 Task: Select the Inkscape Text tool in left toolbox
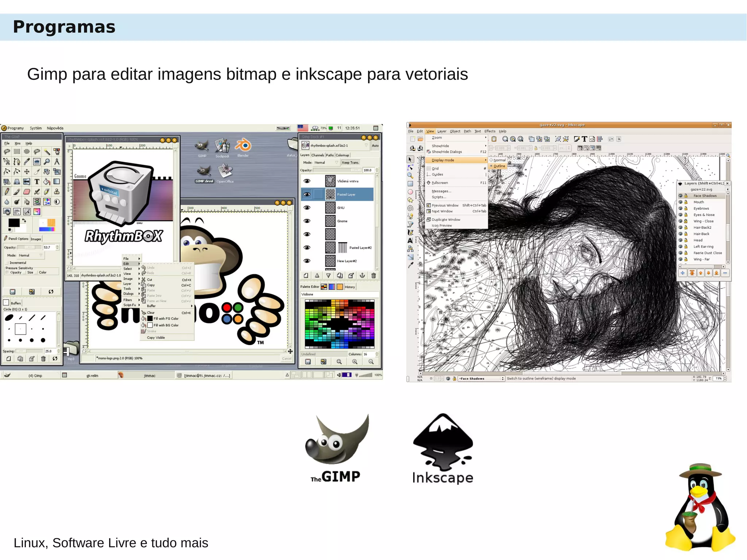(410, 240)
